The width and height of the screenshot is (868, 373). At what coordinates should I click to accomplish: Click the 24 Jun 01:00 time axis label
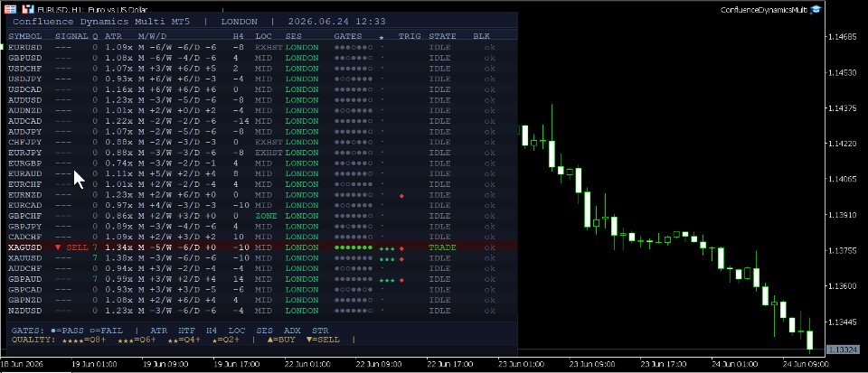(x=735, y=364)
